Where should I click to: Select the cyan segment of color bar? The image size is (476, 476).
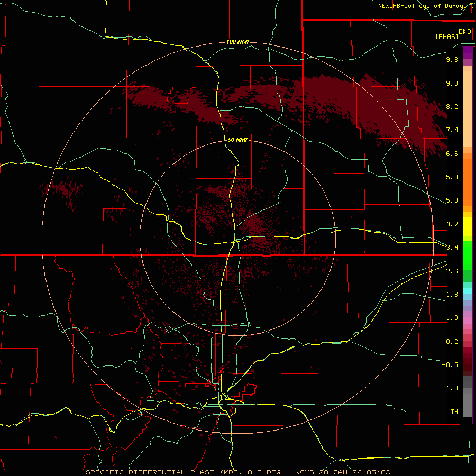[467, 291]
